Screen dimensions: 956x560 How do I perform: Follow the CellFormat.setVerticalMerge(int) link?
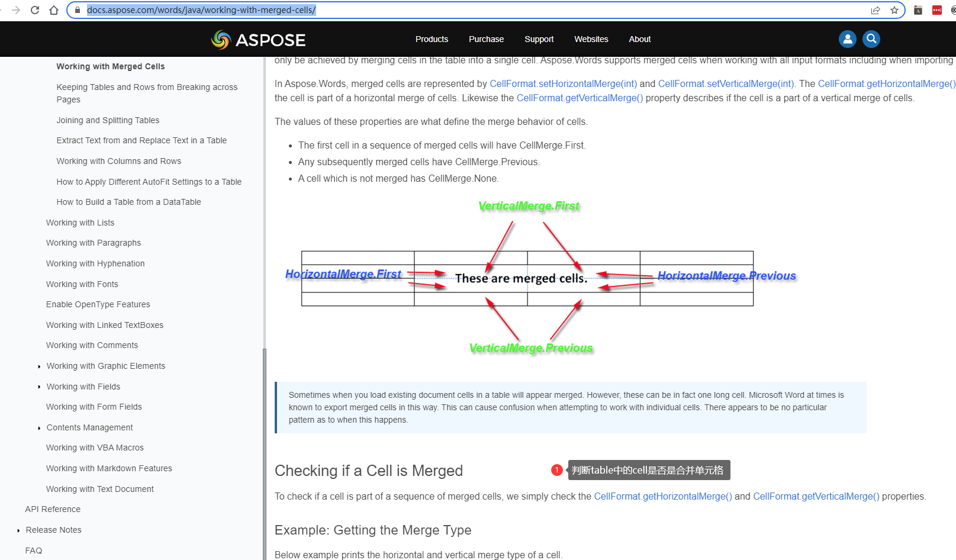(726, 83)
